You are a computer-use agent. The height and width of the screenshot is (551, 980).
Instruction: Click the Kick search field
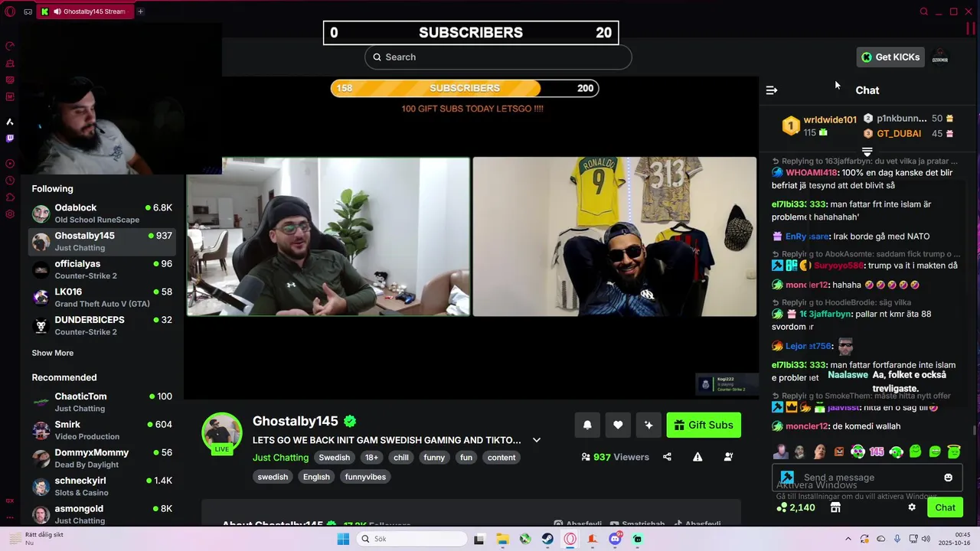click(498, 57)
